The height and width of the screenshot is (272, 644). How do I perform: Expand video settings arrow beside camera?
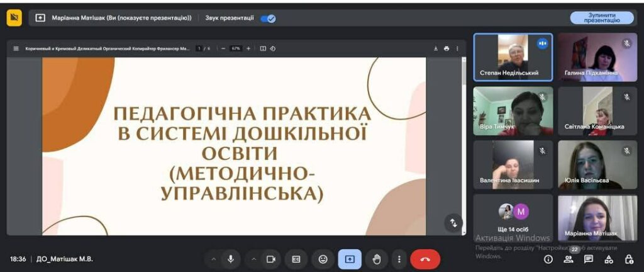click(x=253, y=259)
